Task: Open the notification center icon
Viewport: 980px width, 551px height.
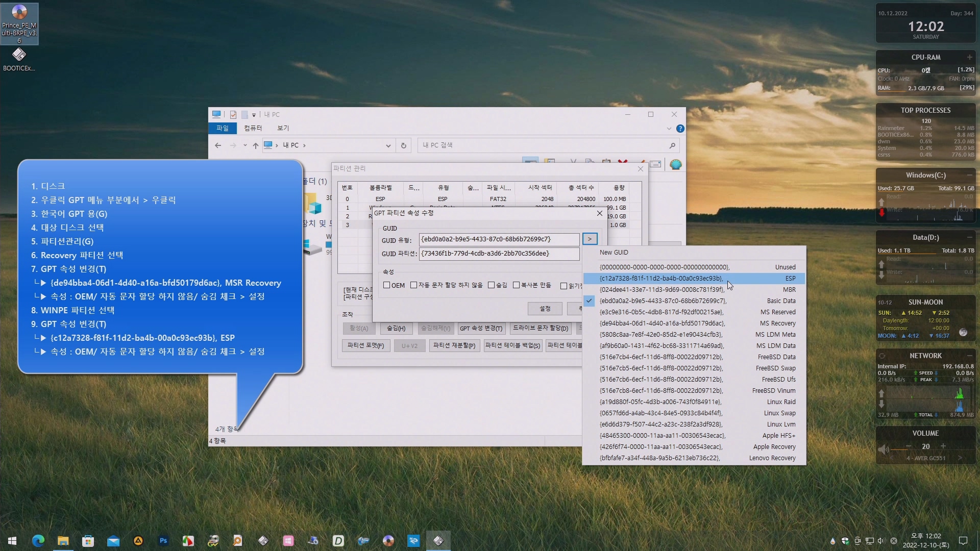Action: click(x=963, y=541)
